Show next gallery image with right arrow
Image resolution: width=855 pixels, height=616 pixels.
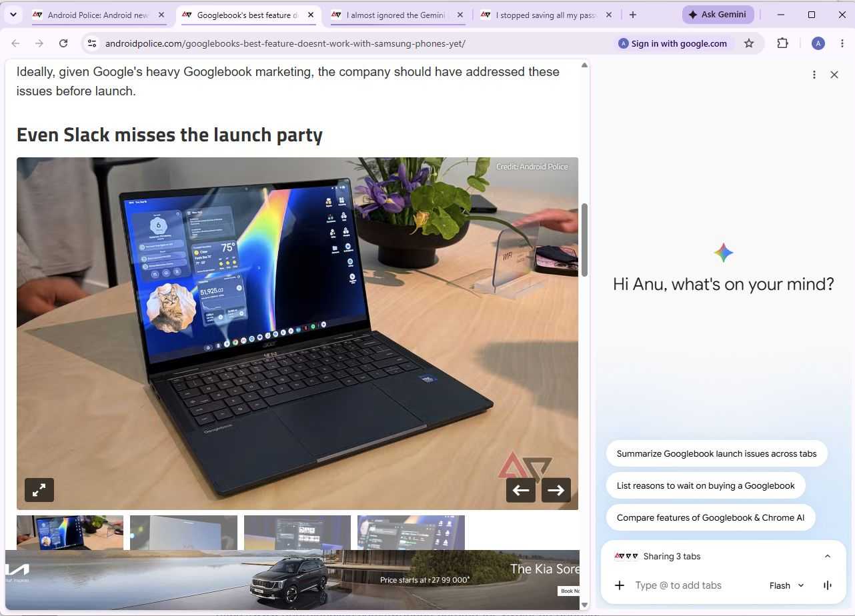[556, 490]
